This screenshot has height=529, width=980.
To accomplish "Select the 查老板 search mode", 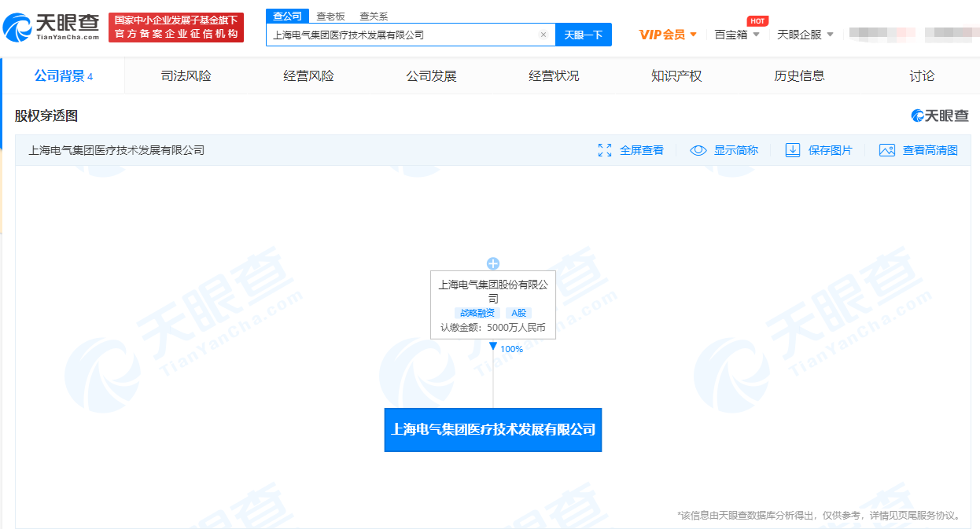I will 330,16.
